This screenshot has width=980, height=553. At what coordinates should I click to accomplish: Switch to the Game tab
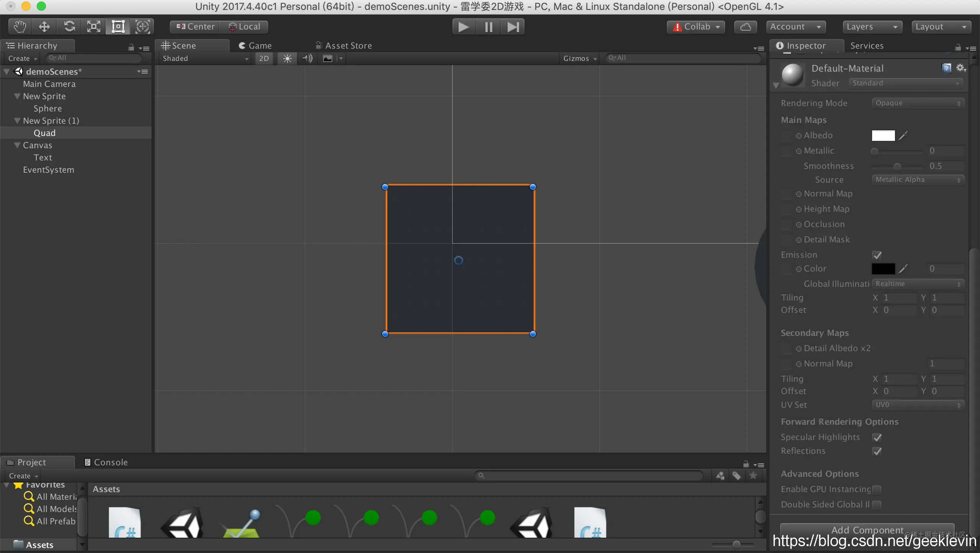coord(255,46)
